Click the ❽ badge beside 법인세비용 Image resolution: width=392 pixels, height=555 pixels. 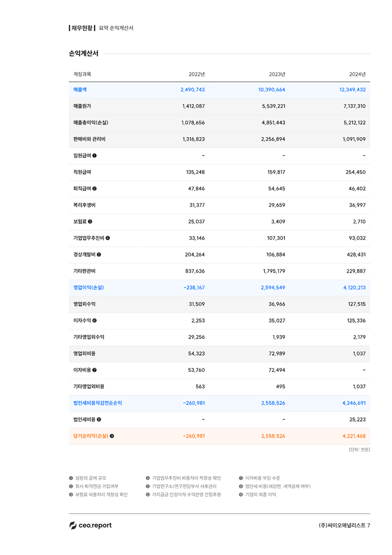pyautogui.click(x=98, y=419)
